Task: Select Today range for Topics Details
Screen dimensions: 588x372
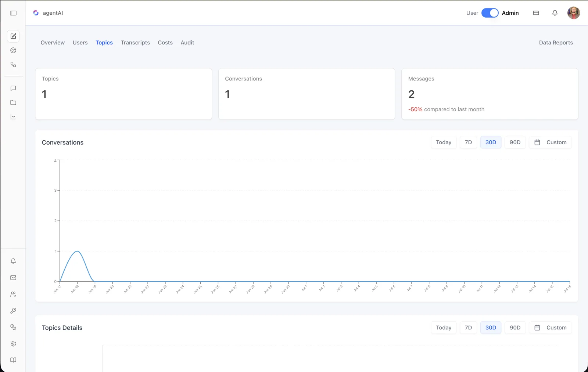Action: point(444,328)
